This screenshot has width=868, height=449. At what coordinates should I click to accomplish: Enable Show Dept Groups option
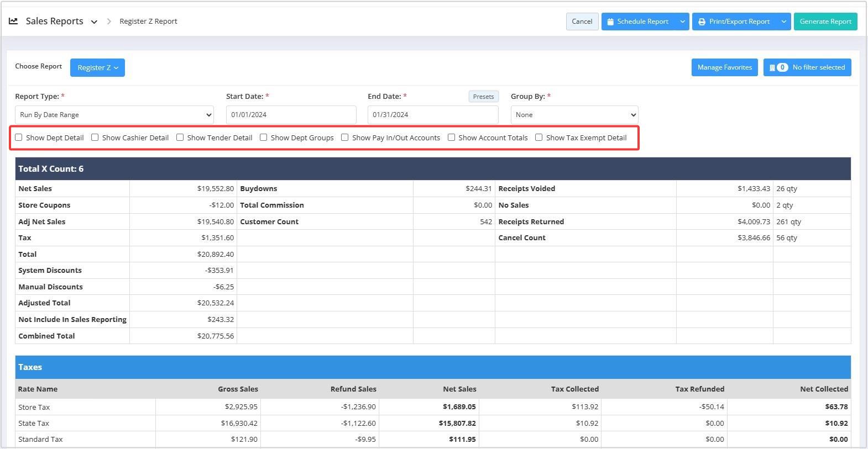point(263,138)
